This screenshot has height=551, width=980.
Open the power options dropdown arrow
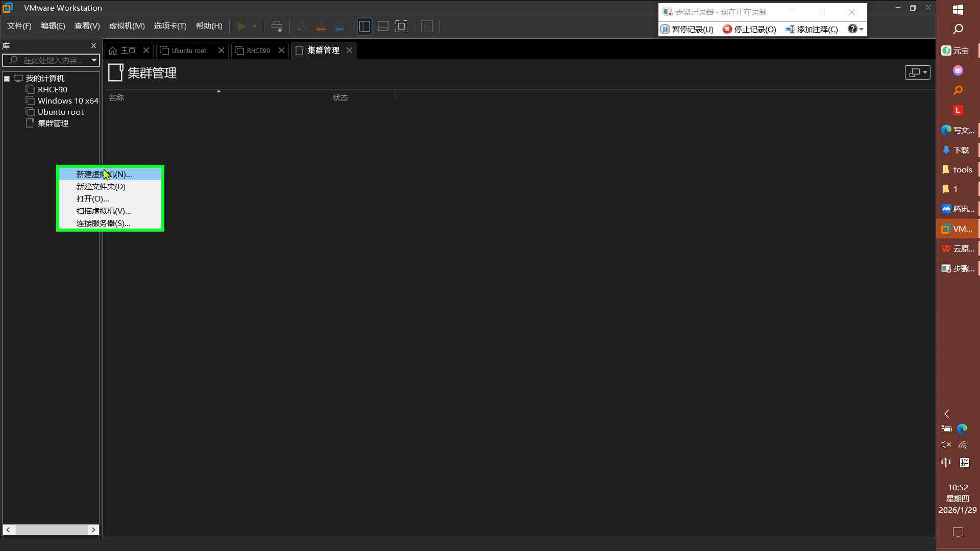255,26
